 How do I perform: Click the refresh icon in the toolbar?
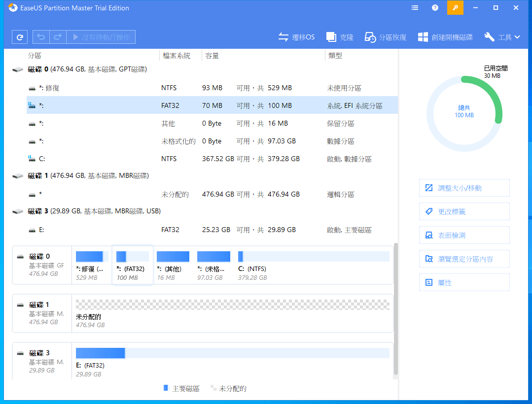tap(20, 37)
